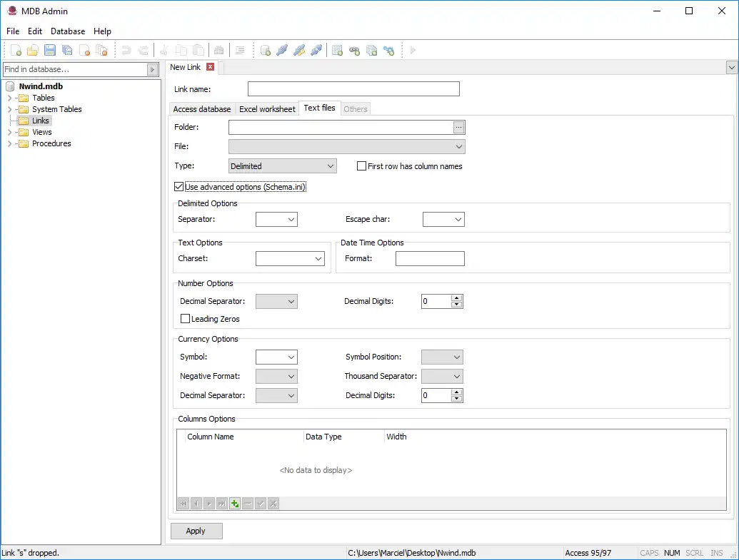
Task: Uncheck Use advanced options (Schema.ini)
Action: [x=179, y=187]
